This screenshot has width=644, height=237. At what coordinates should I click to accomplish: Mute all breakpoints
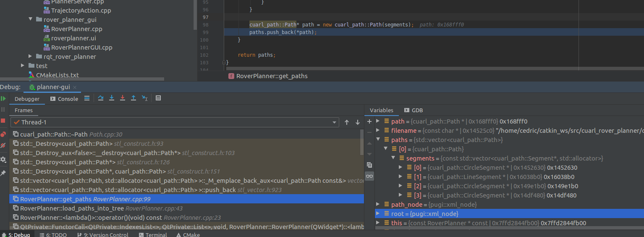pos(3,145)
